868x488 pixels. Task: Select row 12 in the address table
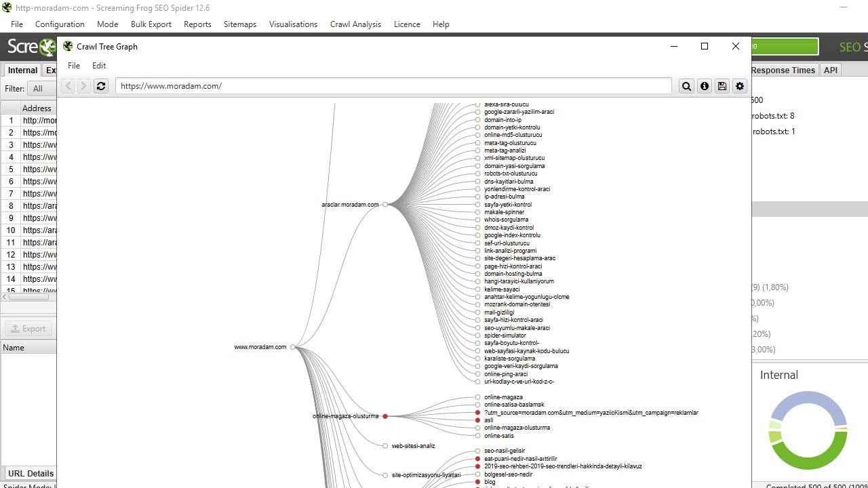coord(28,254)
